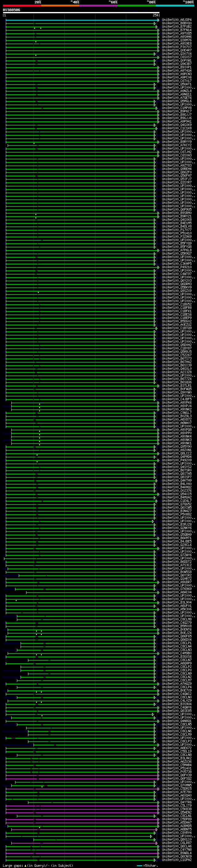Image resolution: width=197 pixels, height=868 pixels.
Task: Click the UniRef100_C9W1L7 label
Action: click(x=177, y=413)
